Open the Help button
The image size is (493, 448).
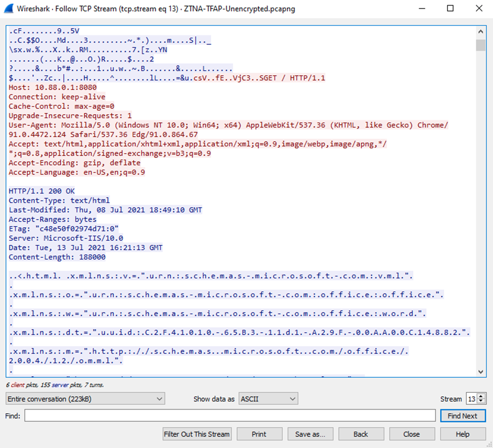tap(463, 434)
